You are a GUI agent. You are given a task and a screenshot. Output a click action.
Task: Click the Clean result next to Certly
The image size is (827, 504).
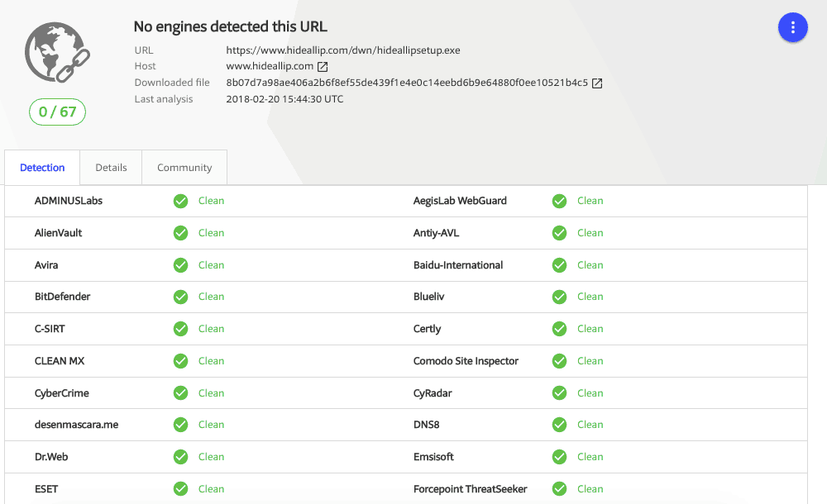pyautogui.click(x=590, y=329)
